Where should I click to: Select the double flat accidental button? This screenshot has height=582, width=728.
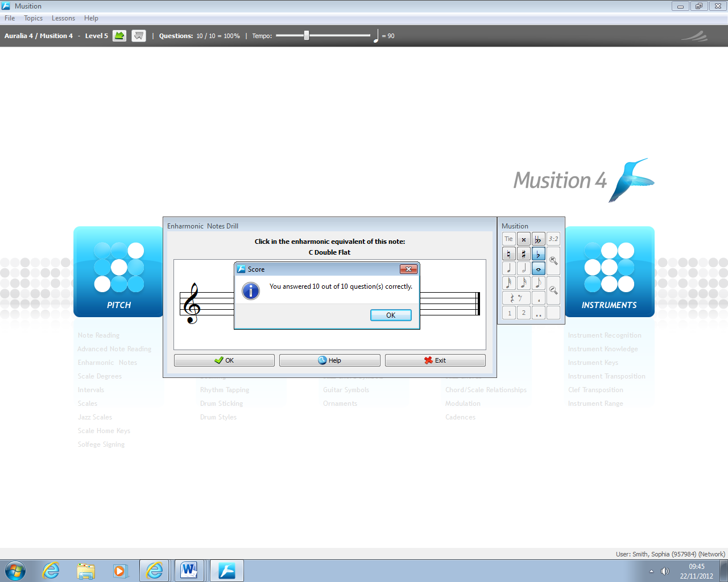(x=538, y=239)
